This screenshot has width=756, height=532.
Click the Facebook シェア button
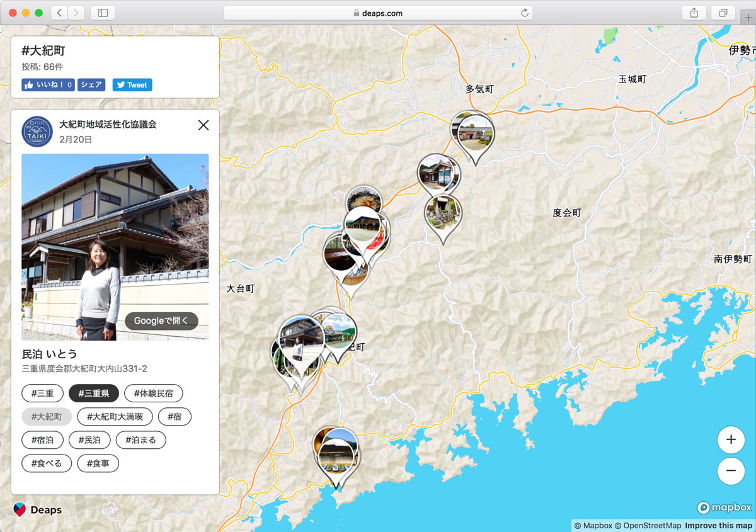[x=91, y=85]
